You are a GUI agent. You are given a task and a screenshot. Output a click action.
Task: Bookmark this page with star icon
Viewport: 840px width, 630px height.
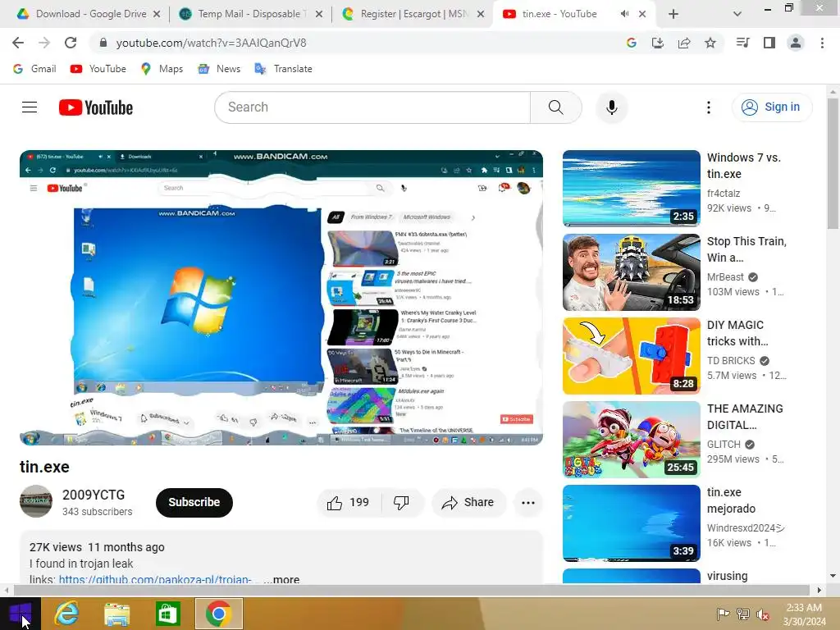pyautogui.click(x=710, y=43)
